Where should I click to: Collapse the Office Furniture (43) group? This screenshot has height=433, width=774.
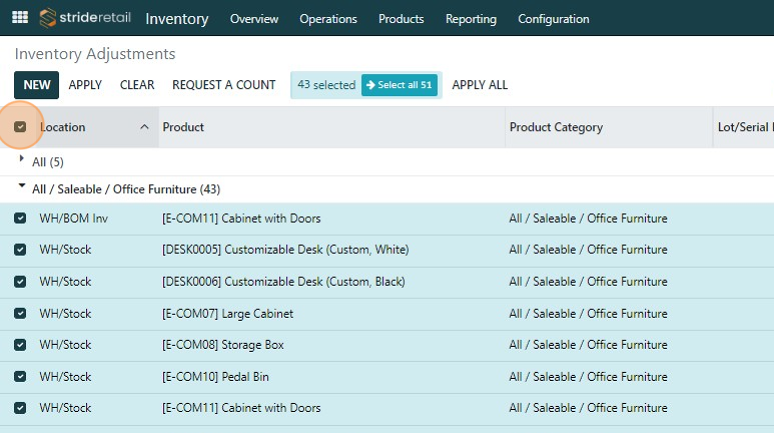[23, 188]
